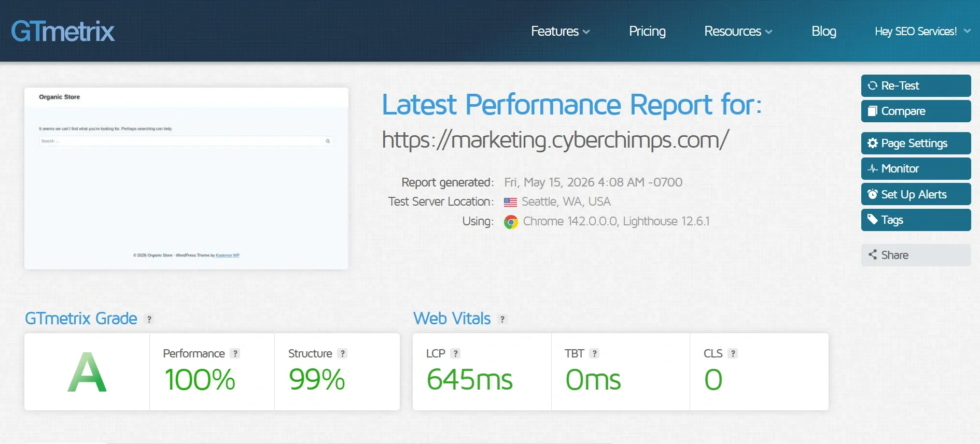Click the report date Fri, May 15, 2026
Image resolution: width=980 pixels, height=444 pixels.
(x=550, y=182)
